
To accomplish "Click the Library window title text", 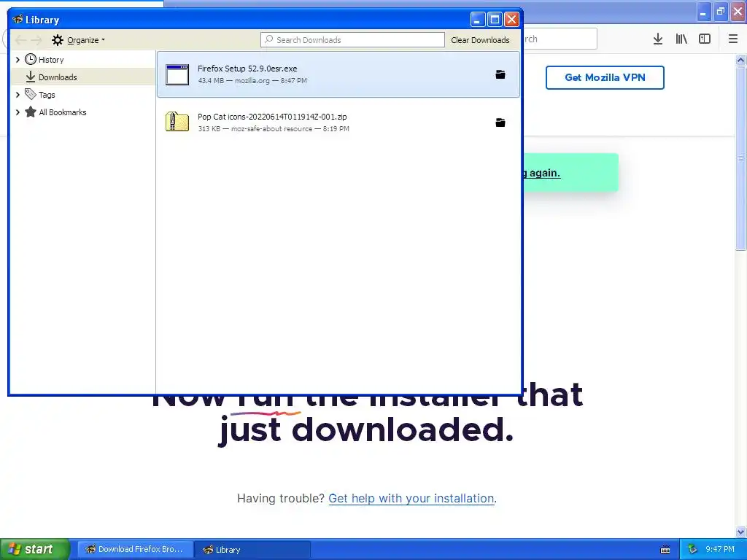I will (x=42, y=20).
